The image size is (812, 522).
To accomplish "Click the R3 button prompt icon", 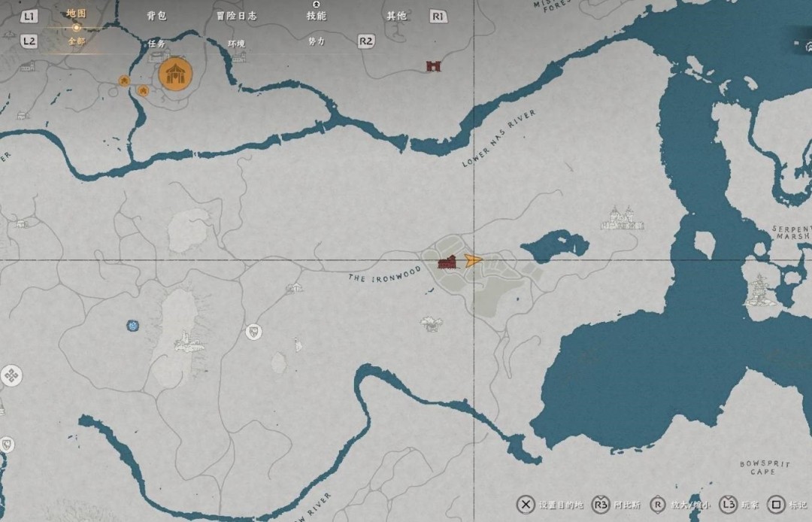I will tap(601, 504).
